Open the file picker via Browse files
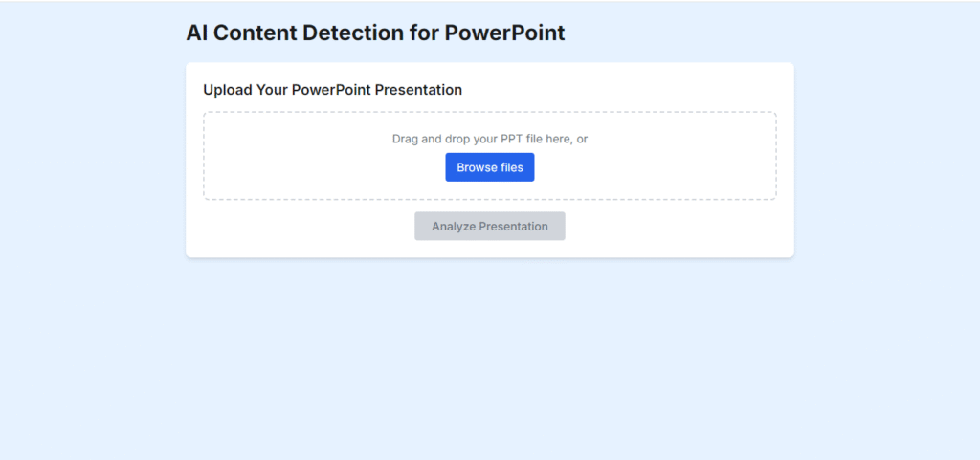Viewport: 980px width, 460px height. click(489, 167)
